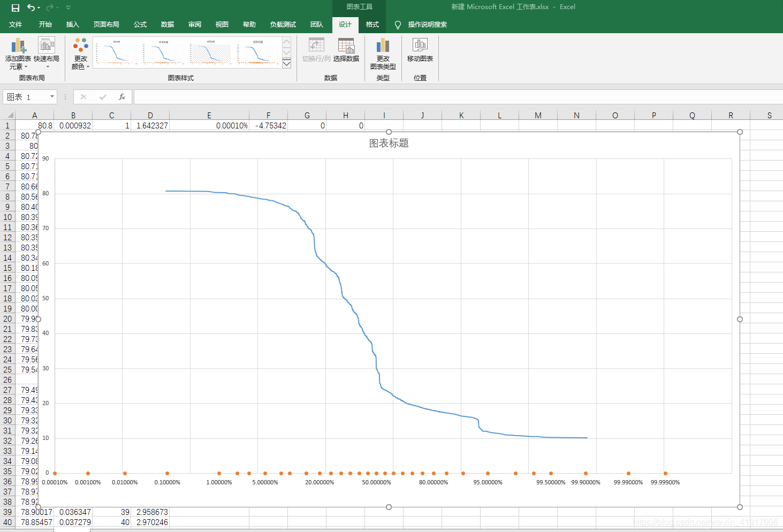Image resolution: width=783 pixels, height=532 pixels.
Task: Select column B header
Action: (x=73, y=115)
